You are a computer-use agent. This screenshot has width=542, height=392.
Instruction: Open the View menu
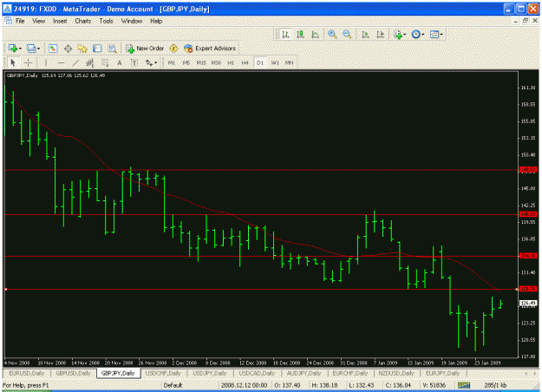(39, 21)
